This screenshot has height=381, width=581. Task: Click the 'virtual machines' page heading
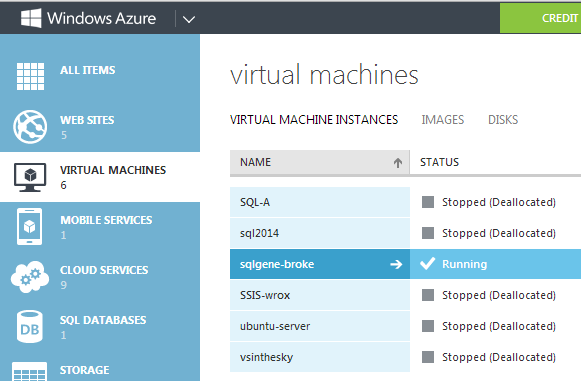pyautogui.click(x=324, y=74)
